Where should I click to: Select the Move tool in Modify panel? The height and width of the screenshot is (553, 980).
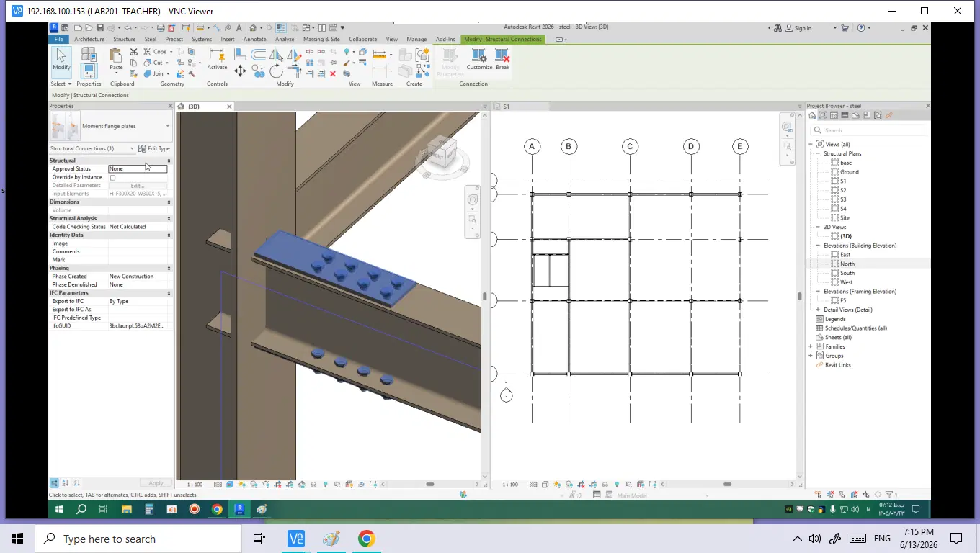[240, 71]
